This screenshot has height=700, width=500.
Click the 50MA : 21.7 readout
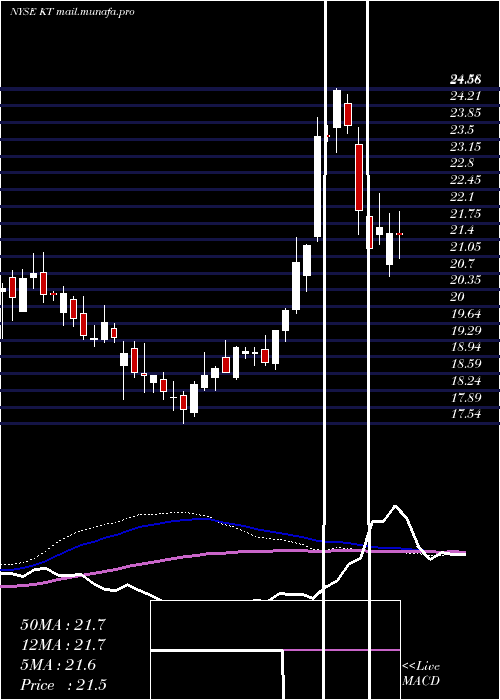point(63,625)
